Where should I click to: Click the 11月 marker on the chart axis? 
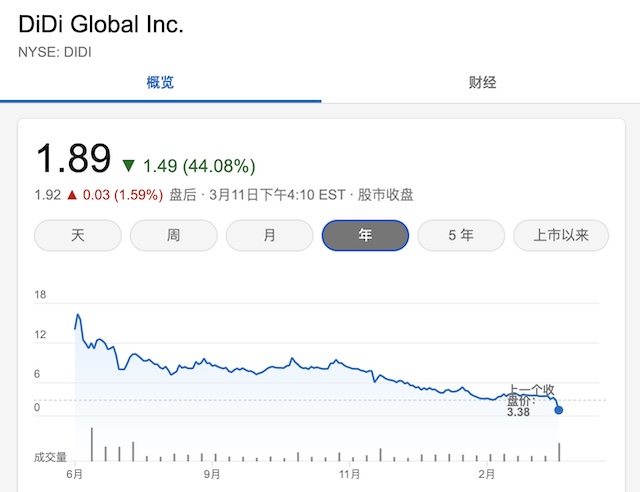click(348, 473)
